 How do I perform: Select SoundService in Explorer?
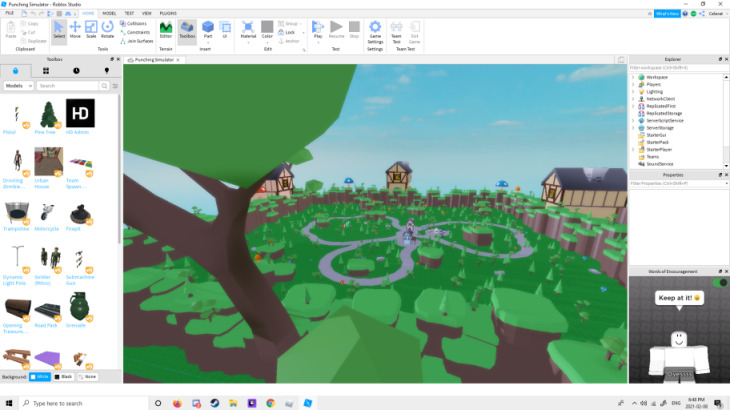click(659, 164)
